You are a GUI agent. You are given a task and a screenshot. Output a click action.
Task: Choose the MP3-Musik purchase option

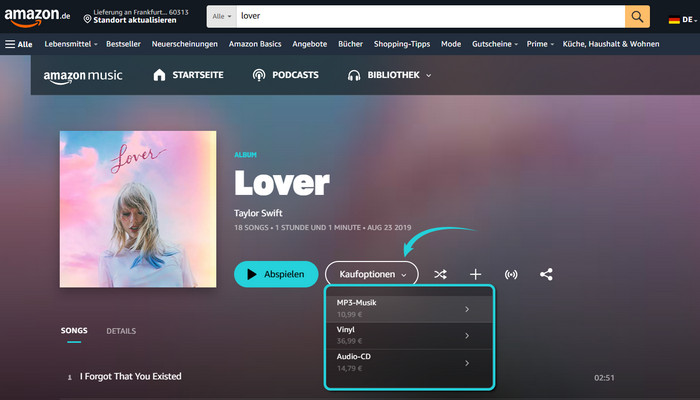(408, 309)
